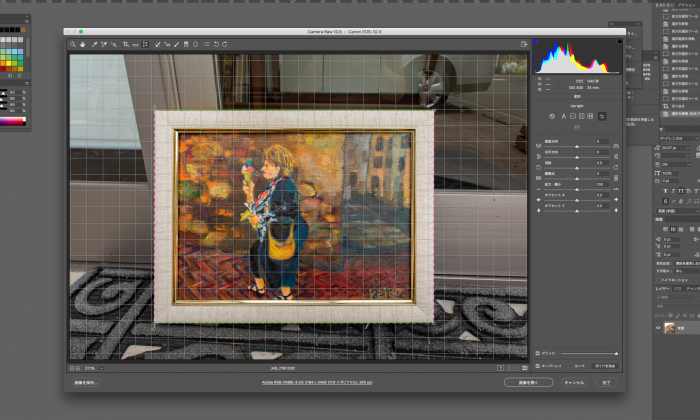Adjust the 拡大・縮小 scale slider
700x420 pixels.
click(x=577, y=189)
